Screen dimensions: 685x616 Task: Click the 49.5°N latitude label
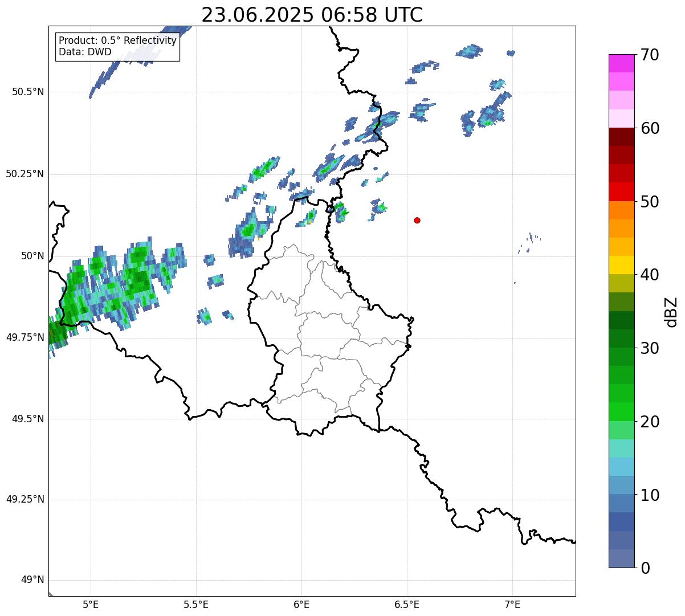point(28,419)
